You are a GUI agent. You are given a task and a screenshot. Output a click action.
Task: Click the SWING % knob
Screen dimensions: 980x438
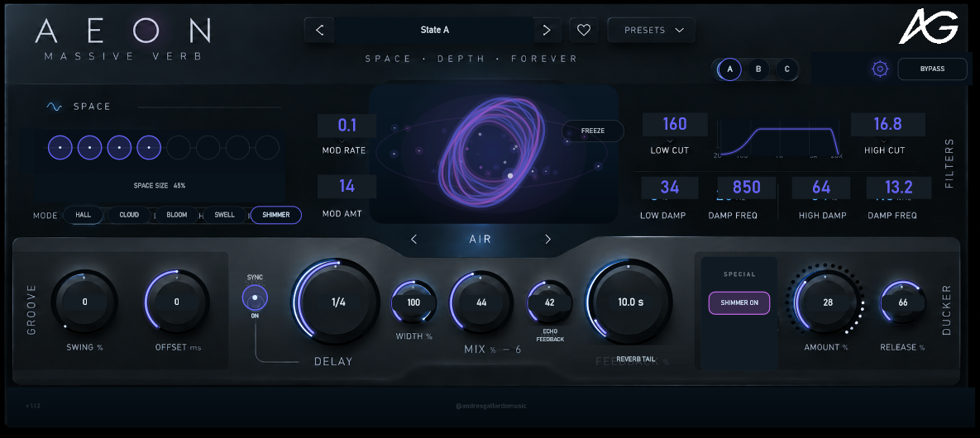tap(84, 302)
